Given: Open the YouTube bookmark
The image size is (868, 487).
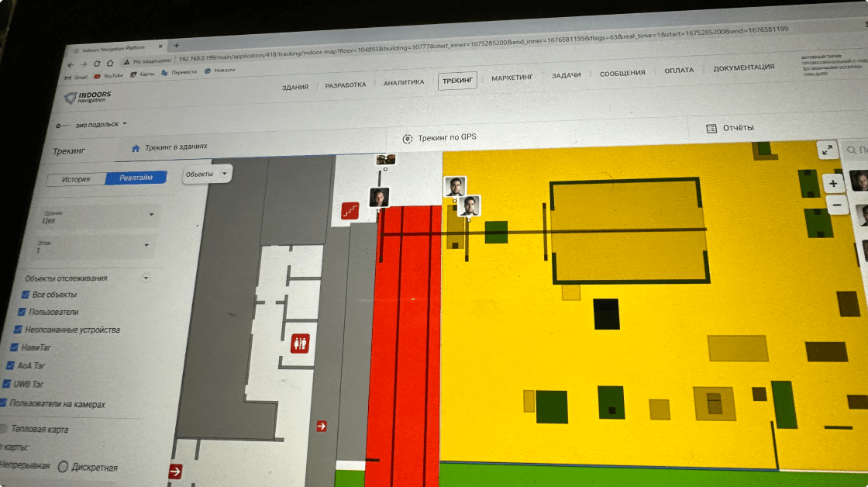Looking at the screenshot, I should pyautogui.click(x=108, y=76).
